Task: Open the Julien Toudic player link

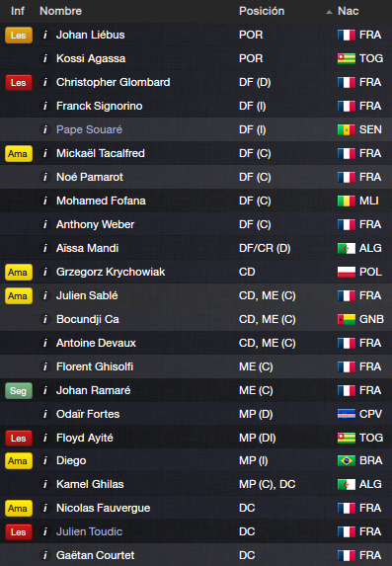Action: [89, 531]
